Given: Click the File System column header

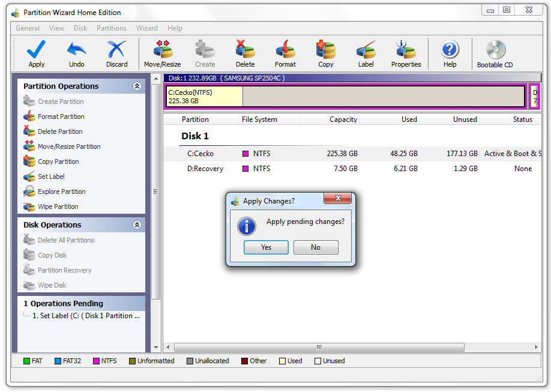Looking at the screenshot, I should pyautogui.click(x=269, y=119).
